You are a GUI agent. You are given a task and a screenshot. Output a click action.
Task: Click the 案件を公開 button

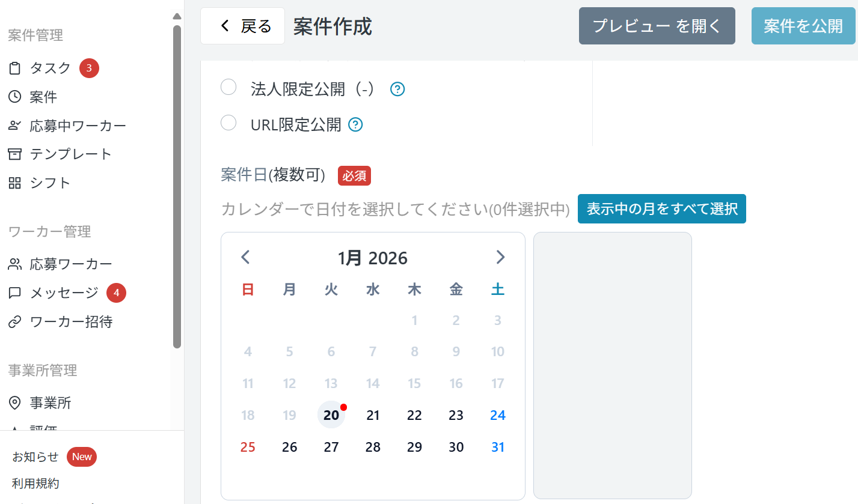pos(803,26)
